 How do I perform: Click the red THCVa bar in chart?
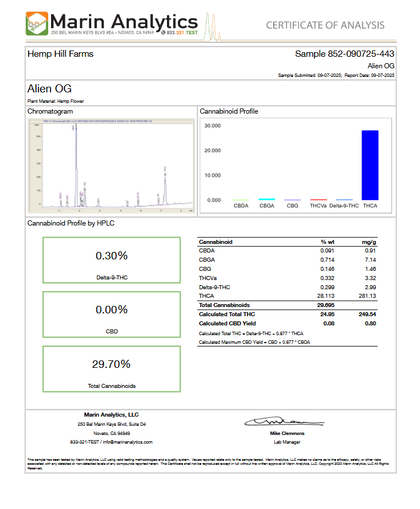click(x=318, y=200)
